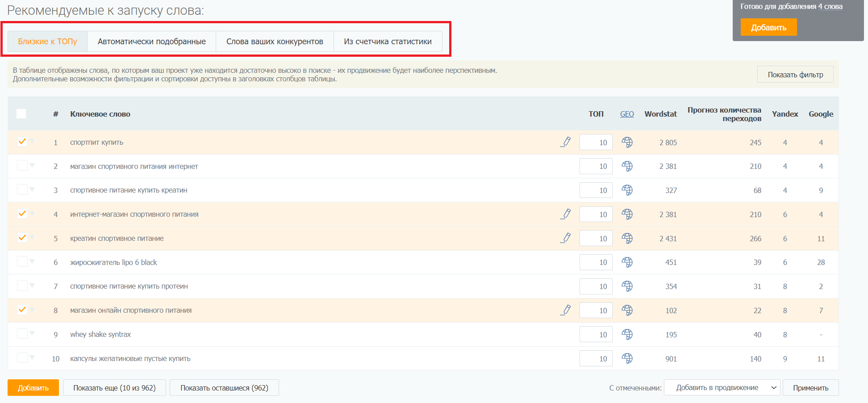
Task: Open the Добавить в продвижение dropdown
Action: [722, 387]
